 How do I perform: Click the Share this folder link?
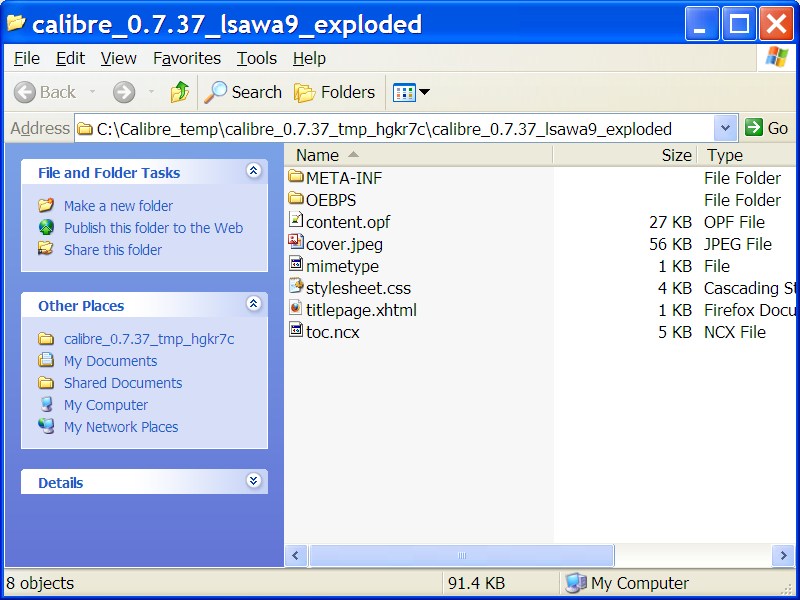tap(113, 249)
